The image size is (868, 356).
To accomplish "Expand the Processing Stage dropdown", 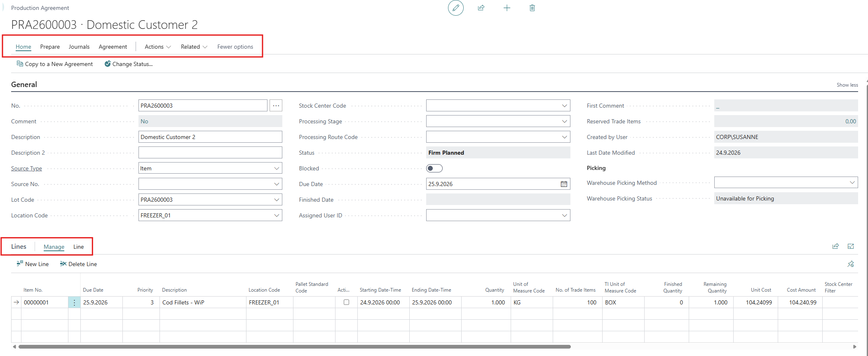I will [564, 121].
